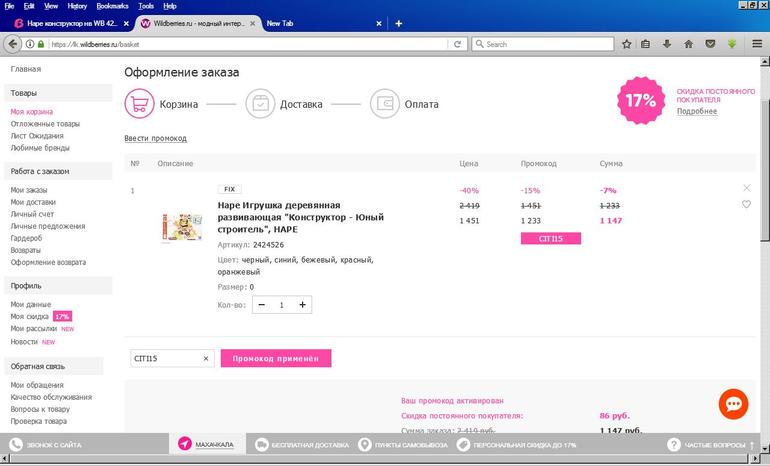Add Hape toy to favorites heart icon
Viewport: 770px width, 466px height.
coord(746,205)
